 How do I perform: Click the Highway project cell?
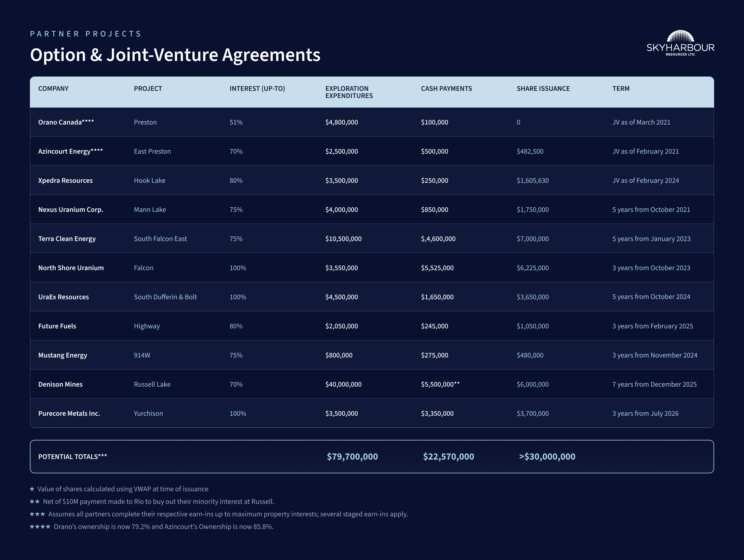[147, 326]
